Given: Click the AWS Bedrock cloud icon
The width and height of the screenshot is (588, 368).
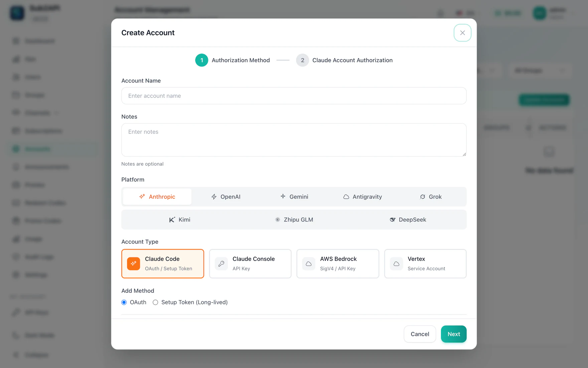Looking at the screenshot, I should (x=309, y=264).
